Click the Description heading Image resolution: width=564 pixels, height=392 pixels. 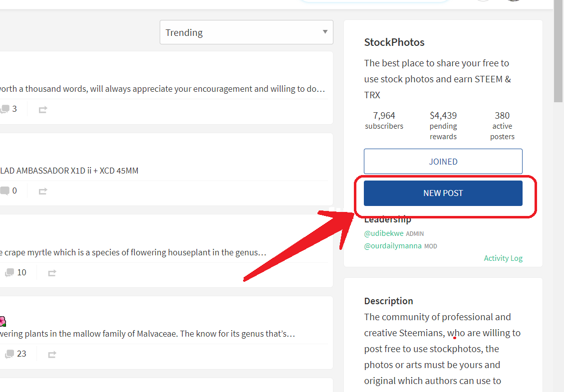388,301
